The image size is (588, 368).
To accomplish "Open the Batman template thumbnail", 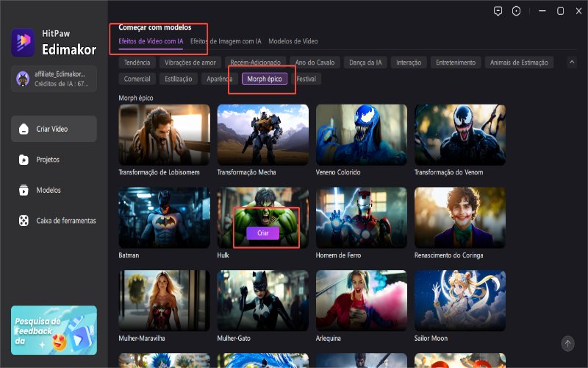I will coord(164,218).
